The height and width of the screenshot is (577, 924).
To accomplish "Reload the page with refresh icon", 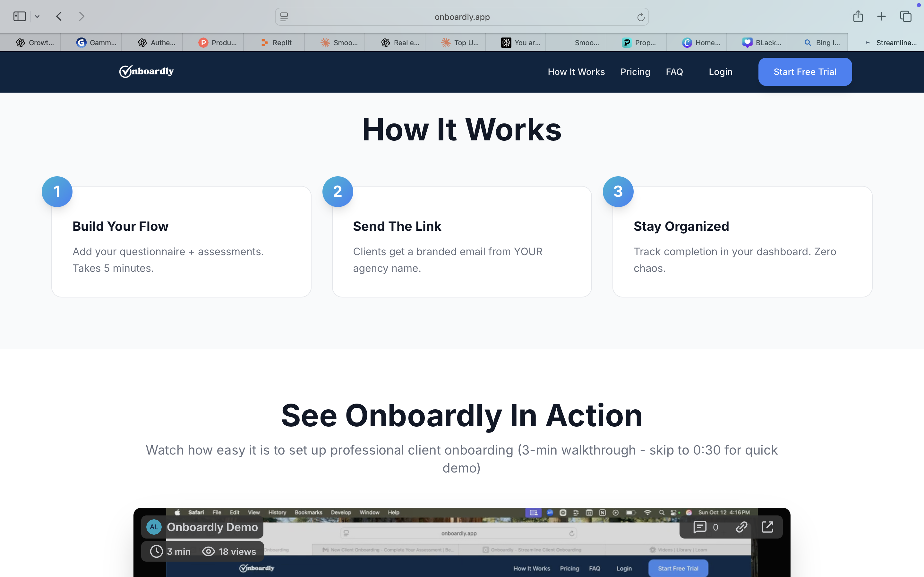I will (x=641, y=17).
